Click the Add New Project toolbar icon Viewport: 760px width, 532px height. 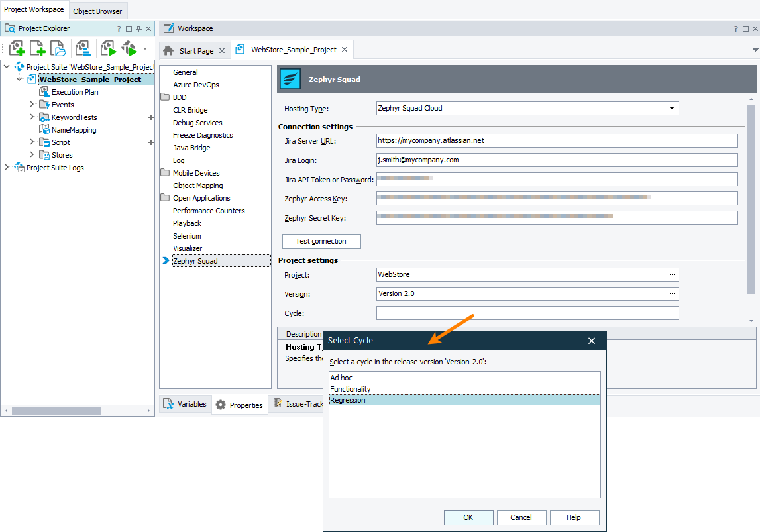[17, 48]
